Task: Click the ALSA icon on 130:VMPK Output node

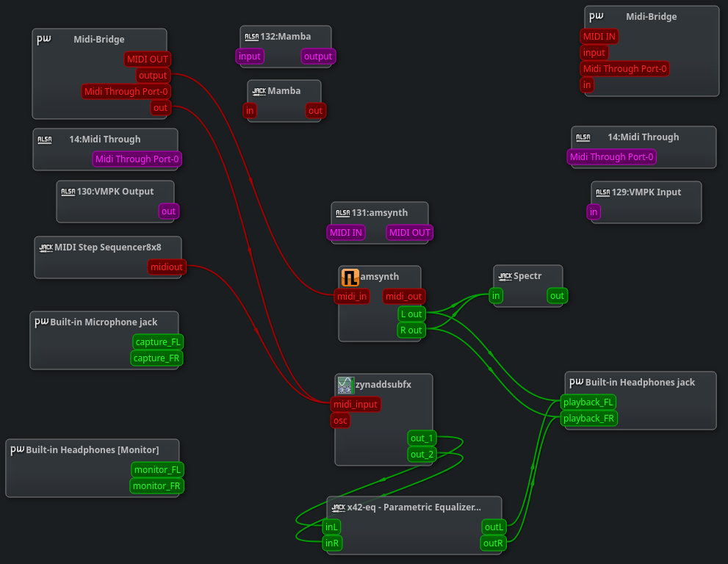Action: tap(68, 192)
